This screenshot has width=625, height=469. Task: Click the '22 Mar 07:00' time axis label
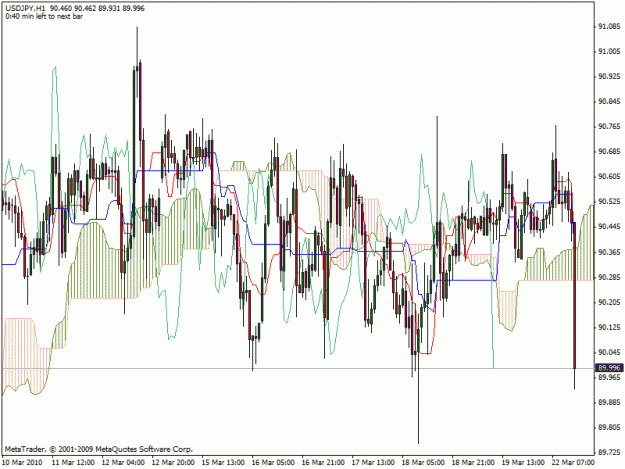573,463
